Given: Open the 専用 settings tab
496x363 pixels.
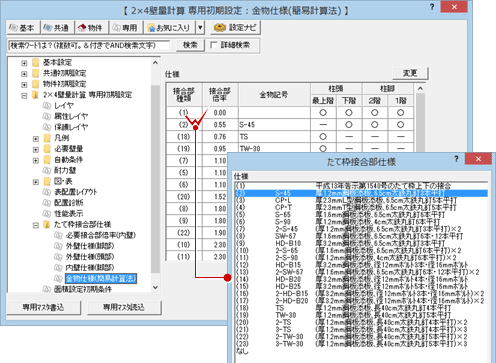Looking at the screenshot, I should 126,28.
